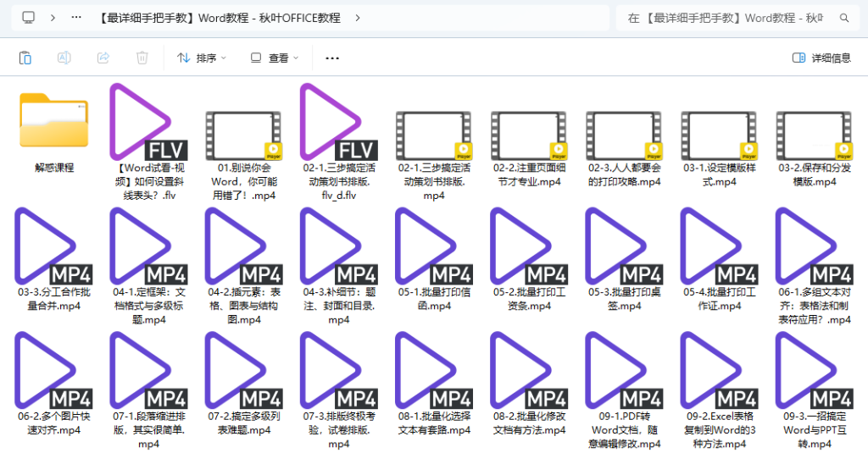Viewport: 868px width, 453px height.
Task: Click the 06-2.多个图片快速对齐.mp4 file name
Action: (x=53, y=423)
